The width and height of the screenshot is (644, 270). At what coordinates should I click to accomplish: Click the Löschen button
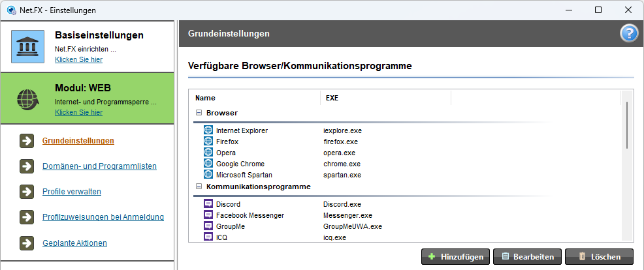pyautogui.click(x=599, y=257)
